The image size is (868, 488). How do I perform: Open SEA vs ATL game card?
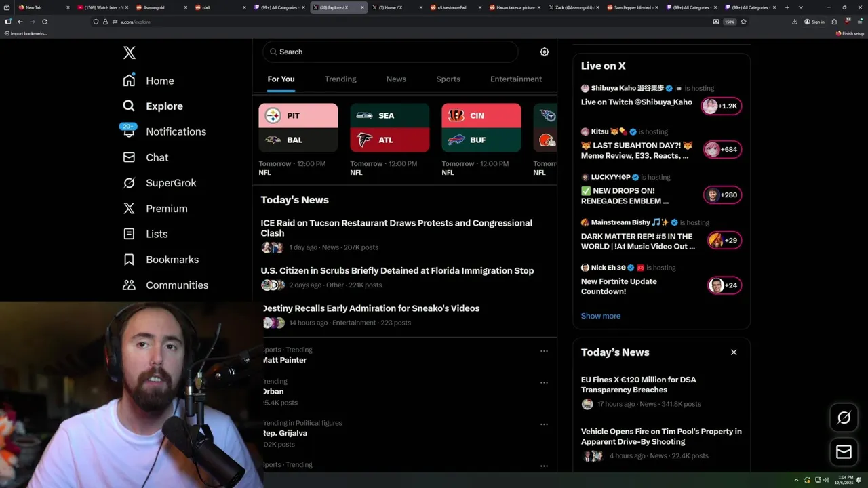(x=389, y=127)
